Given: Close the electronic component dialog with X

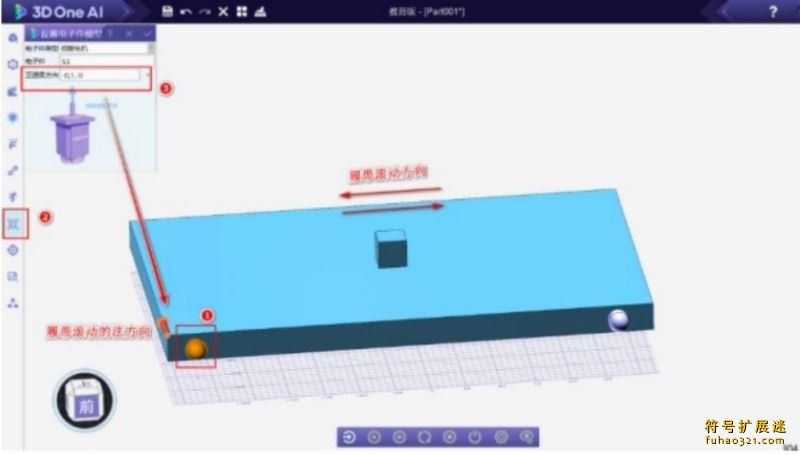Looking at the screenshot, I should (x=129, y=34).
